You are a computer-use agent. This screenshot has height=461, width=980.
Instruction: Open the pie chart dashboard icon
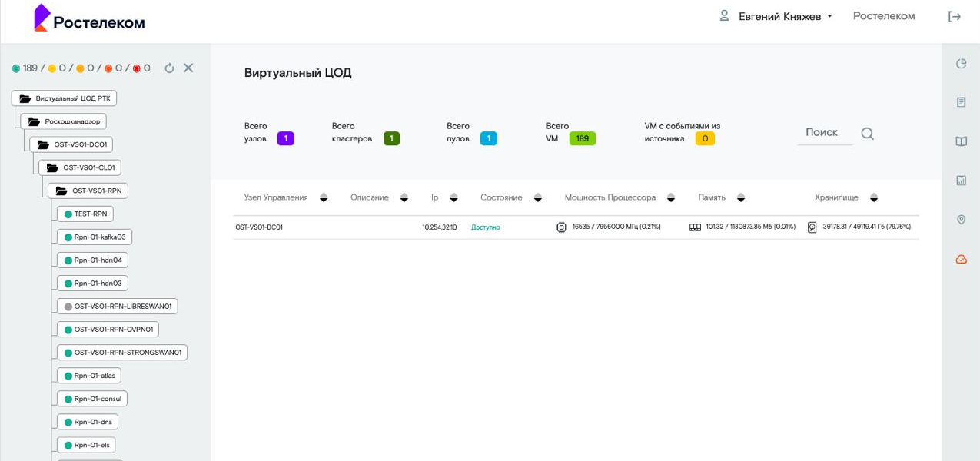961,64
